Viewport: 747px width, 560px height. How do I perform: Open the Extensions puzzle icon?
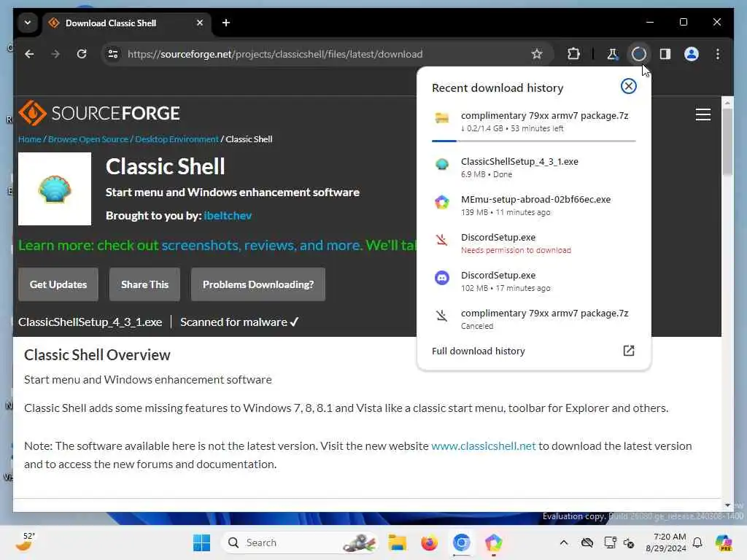[573, 54]
